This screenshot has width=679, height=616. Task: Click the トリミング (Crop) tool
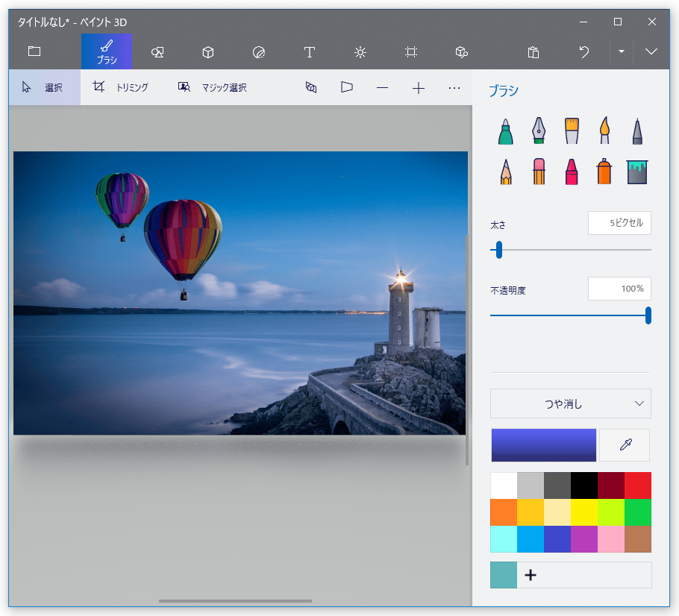click(x=120, y=87)
